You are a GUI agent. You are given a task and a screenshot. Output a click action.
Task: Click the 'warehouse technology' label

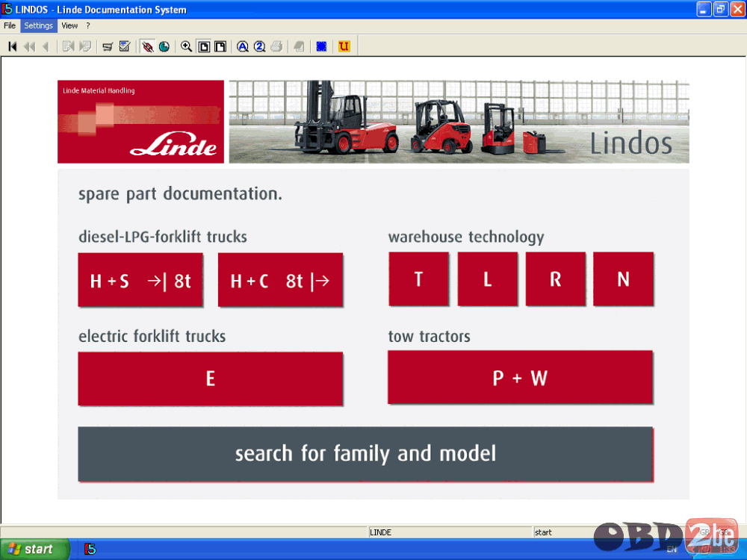click(466, 237)
